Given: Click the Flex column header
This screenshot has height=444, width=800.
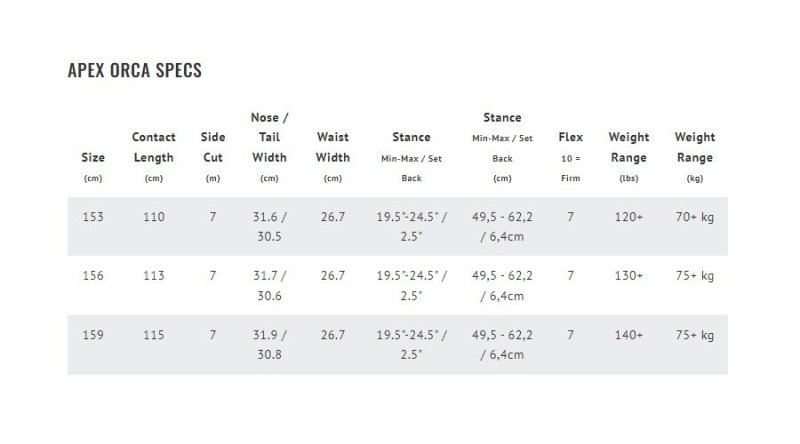Looking at the screenshot, I should pyautogui.click(x=570, y=147).
